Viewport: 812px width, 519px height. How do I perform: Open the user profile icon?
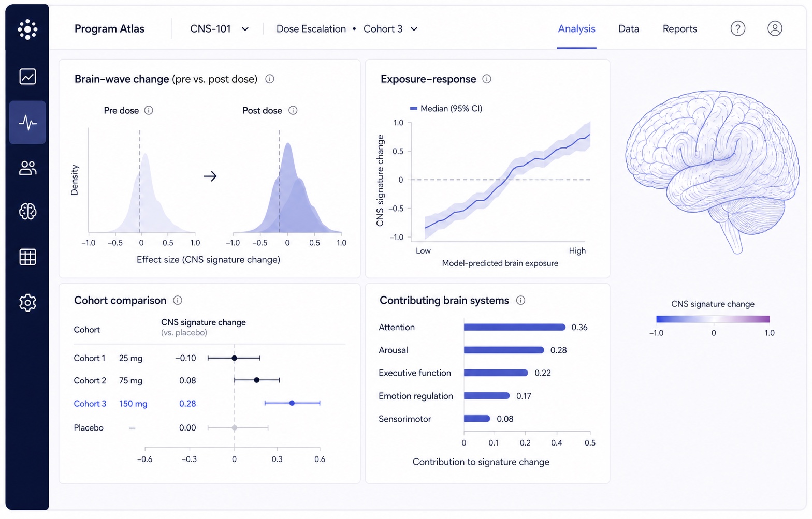(x=775, y=28)
